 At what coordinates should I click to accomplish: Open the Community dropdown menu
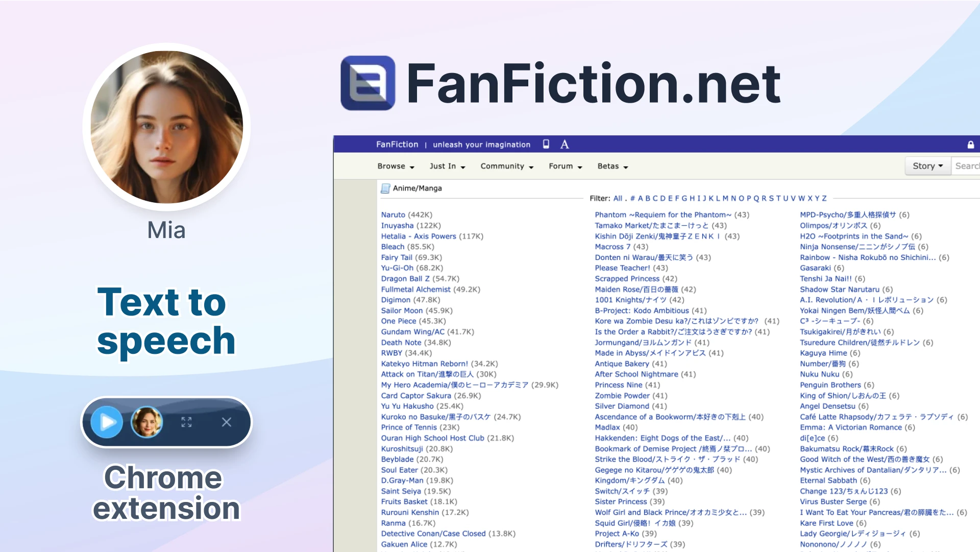pos(507,166)
